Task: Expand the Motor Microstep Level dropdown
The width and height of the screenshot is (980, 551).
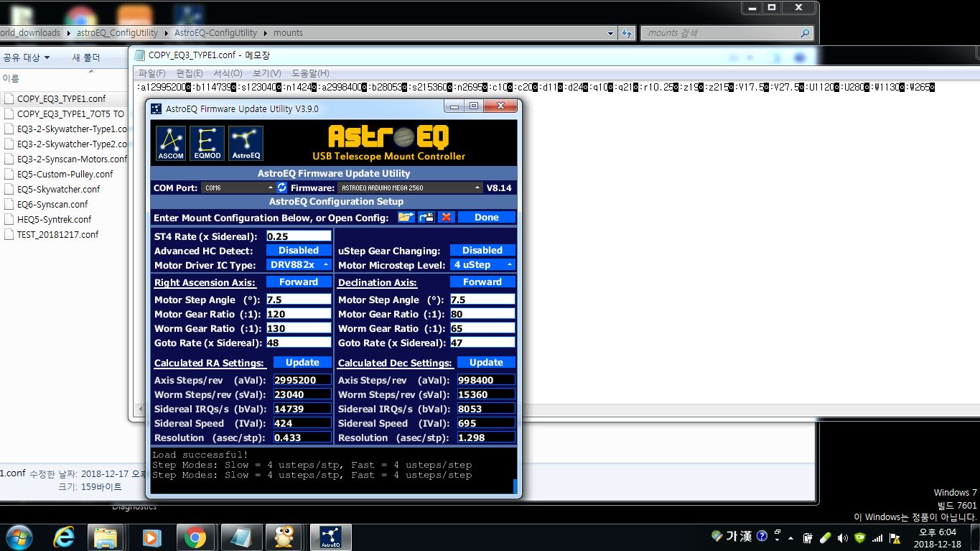Action: (482, 264)
